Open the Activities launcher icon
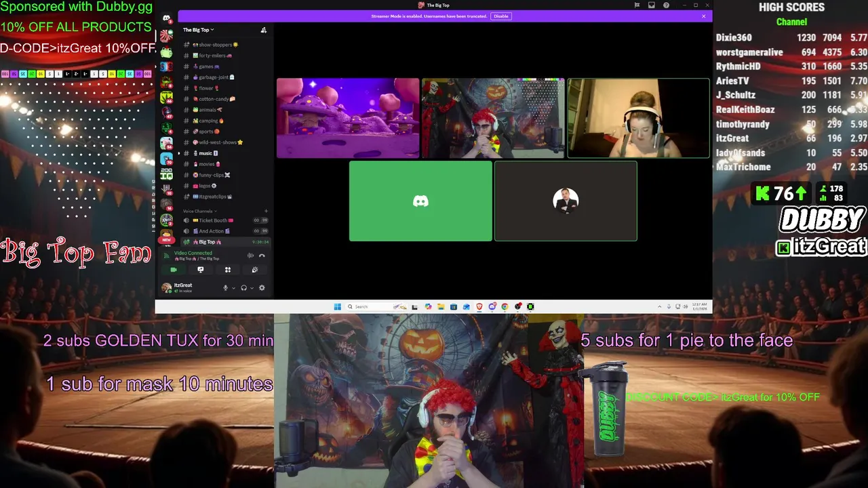 click(x=228, y=270)
